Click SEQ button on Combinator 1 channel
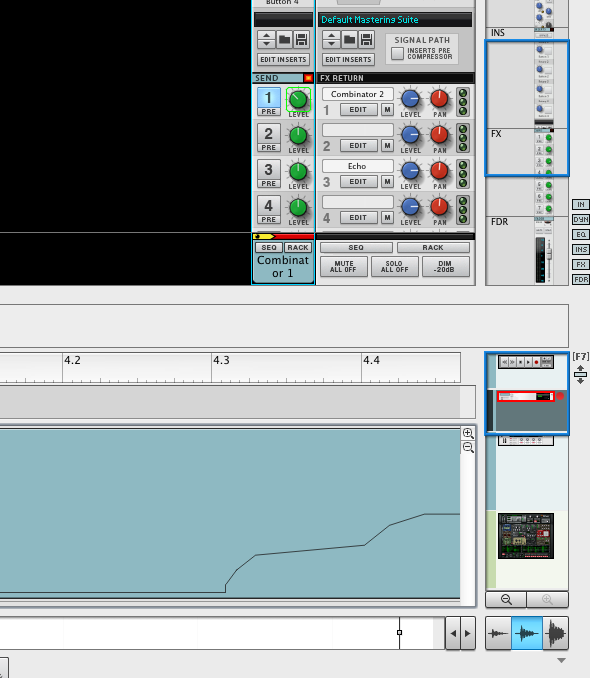This screenshot has width=590, height=678. [269, 248]
